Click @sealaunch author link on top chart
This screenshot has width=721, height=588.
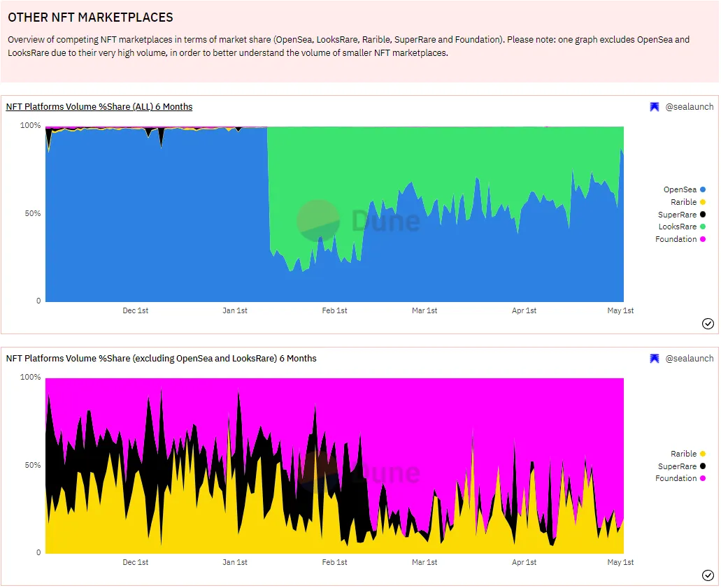tap(689, 107)
